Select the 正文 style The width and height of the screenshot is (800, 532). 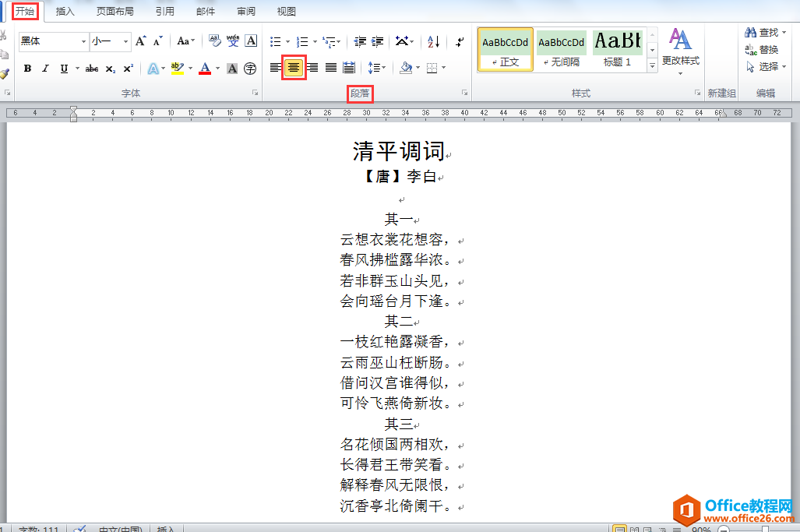pyautogui.click(x=505, y=49)
